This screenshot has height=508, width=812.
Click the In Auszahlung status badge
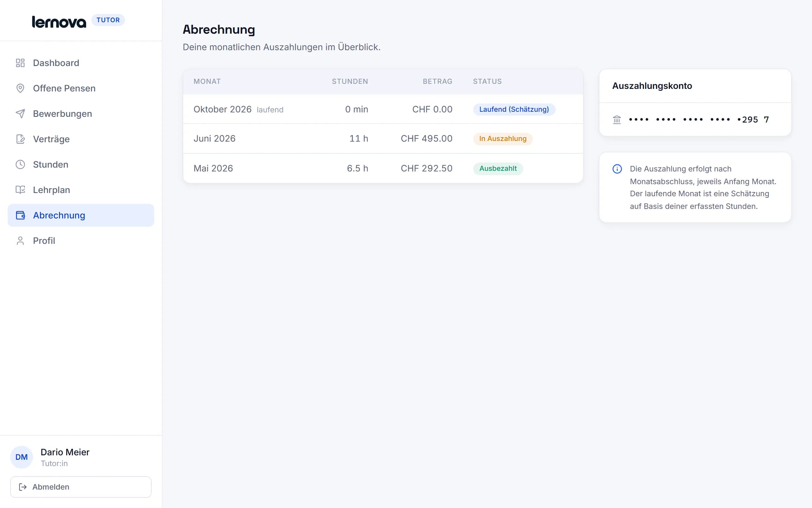click(x=503, y=138)
